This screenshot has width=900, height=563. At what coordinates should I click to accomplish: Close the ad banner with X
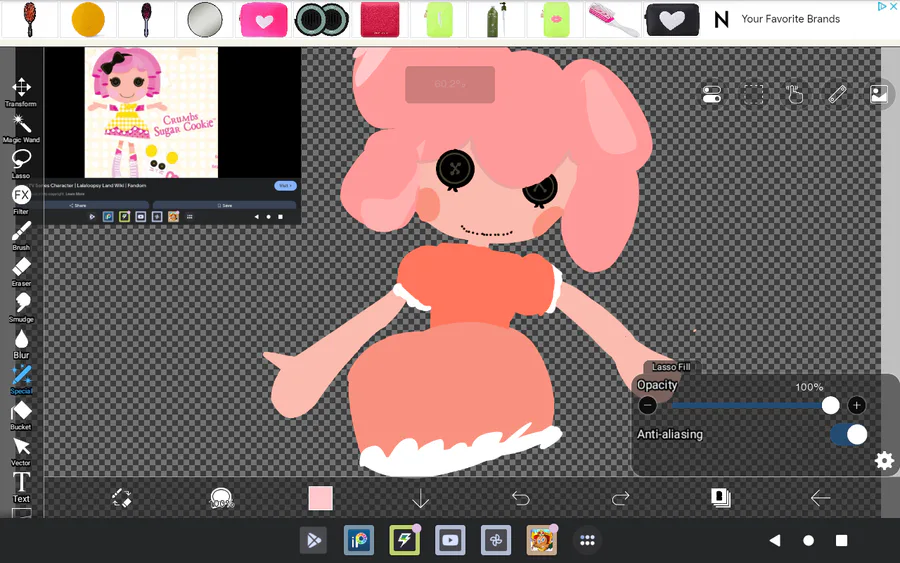[x=894, y=6]
